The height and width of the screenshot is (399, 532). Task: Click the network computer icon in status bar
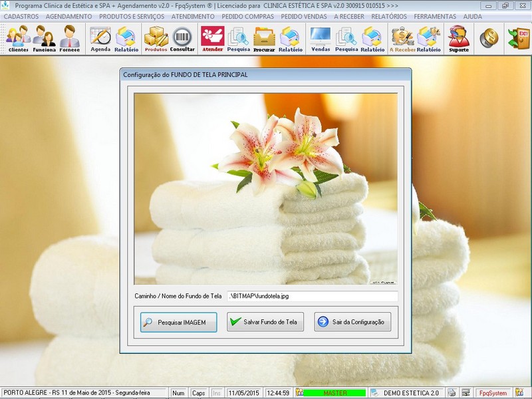pyautogui.click(x=466, y=392)
